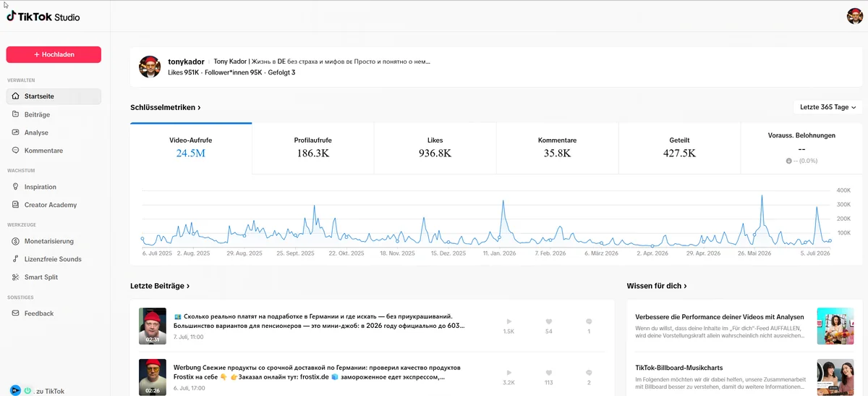
Task: Click the chart peak near 11. Jan. 2026
Action: 503,201
